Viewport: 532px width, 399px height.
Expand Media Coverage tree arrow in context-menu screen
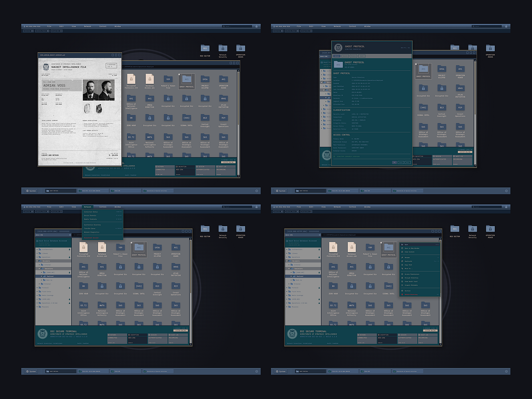tap(287, 295)
